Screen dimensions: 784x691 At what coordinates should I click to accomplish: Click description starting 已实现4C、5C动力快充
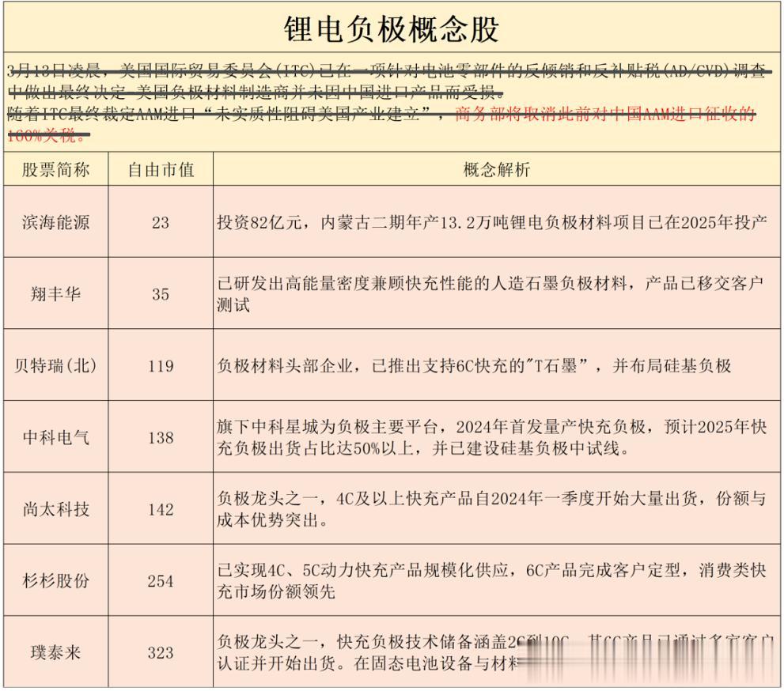tap(492, 580)
